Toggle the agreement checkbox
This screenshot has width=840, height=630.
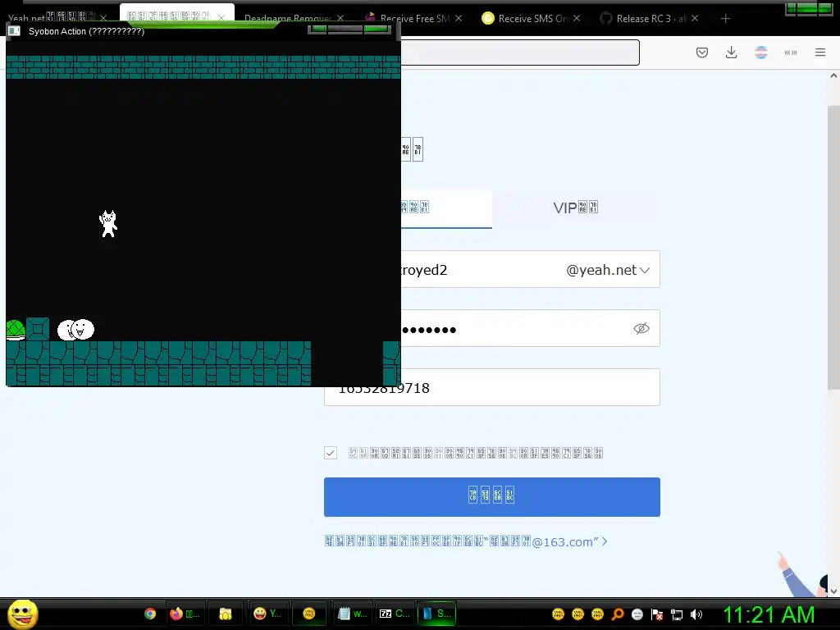click(331, 453)
